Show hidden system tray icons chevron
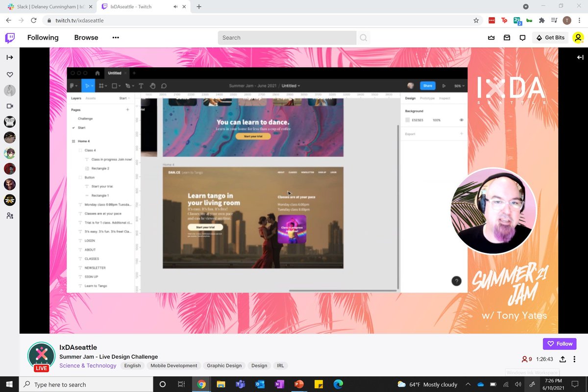The width and height of the screenshot is (588, 392). point(468,384)
